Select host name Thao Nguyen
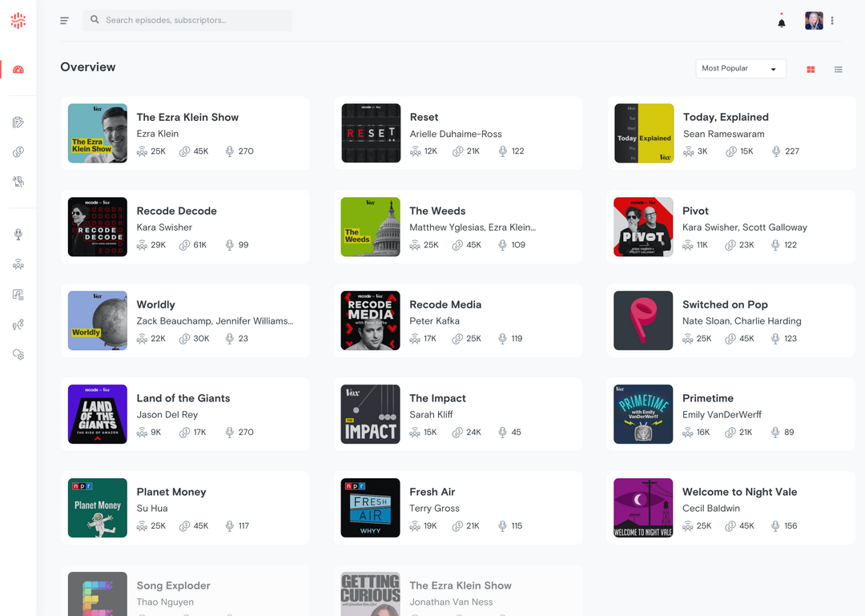The image size is (865, 616). [x=165, y=602]
